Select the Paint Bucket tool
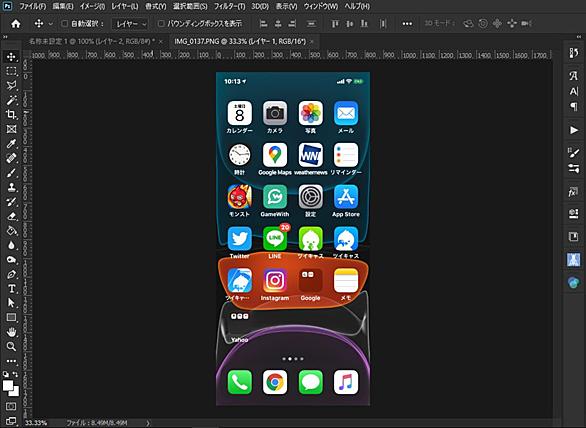The height and width of the screenshot is (428, 586). (x=11, y=231)
